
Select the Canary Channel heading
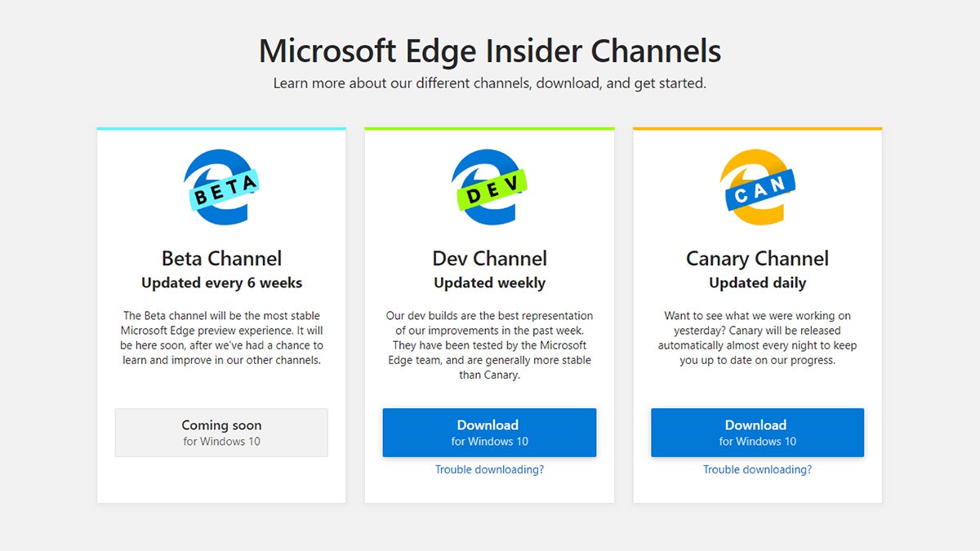coord(757,258)
